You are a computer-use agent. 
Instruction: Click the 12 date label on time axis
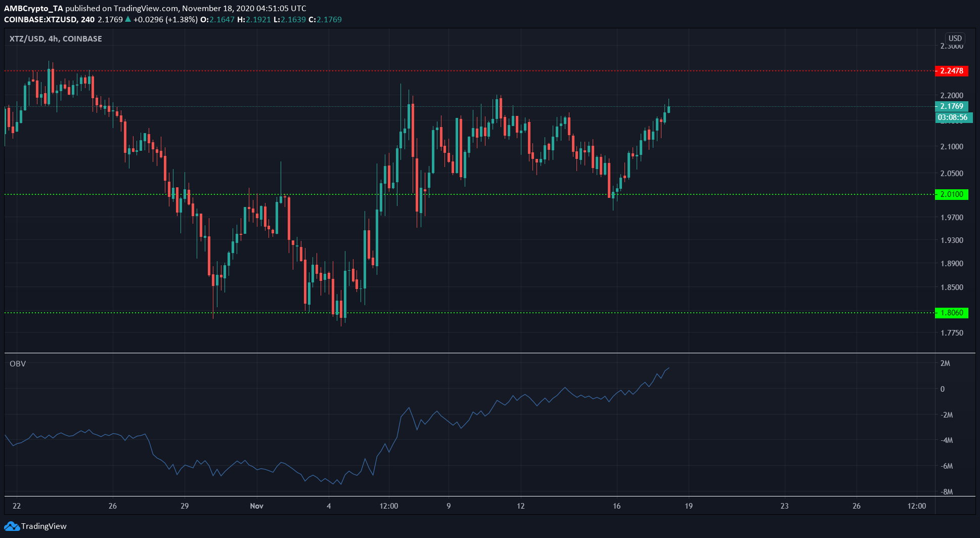point(520,506)
